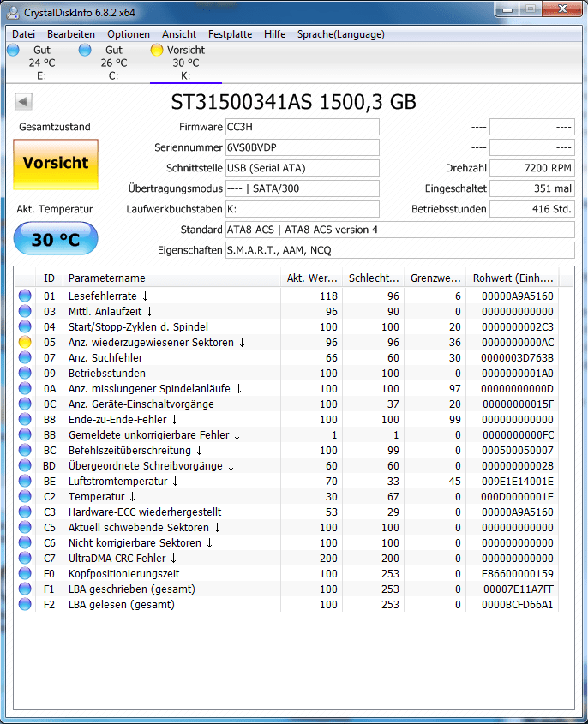This screenshot has width=588, height=724.
Task: Select the blue status orb for drive C:
Action: (x=85, y=50)
